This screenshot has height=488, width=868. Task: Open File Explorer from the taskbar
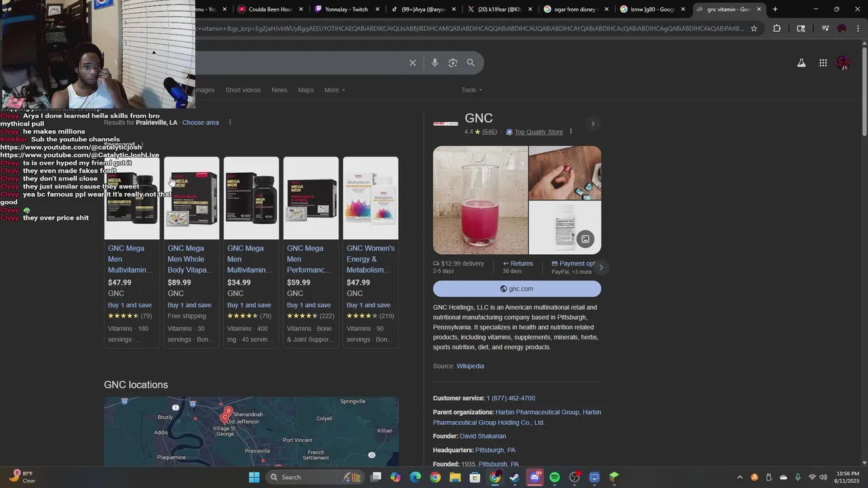click(455, 477)
